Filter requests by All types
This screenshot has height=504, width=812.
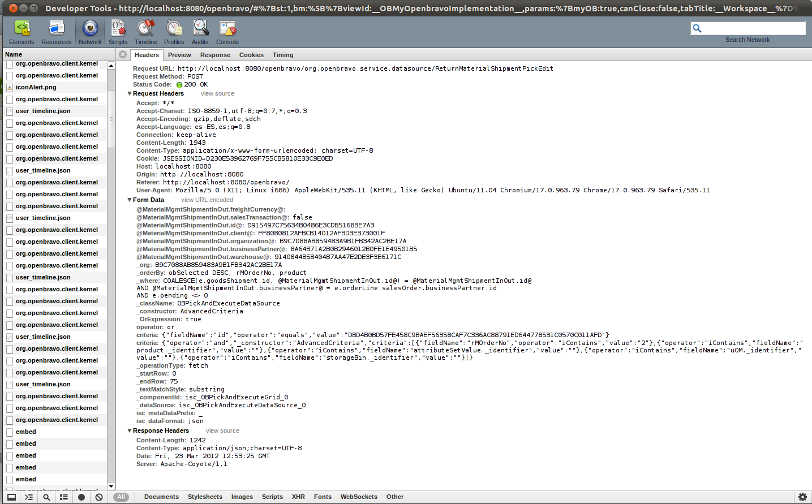[121, 497]
